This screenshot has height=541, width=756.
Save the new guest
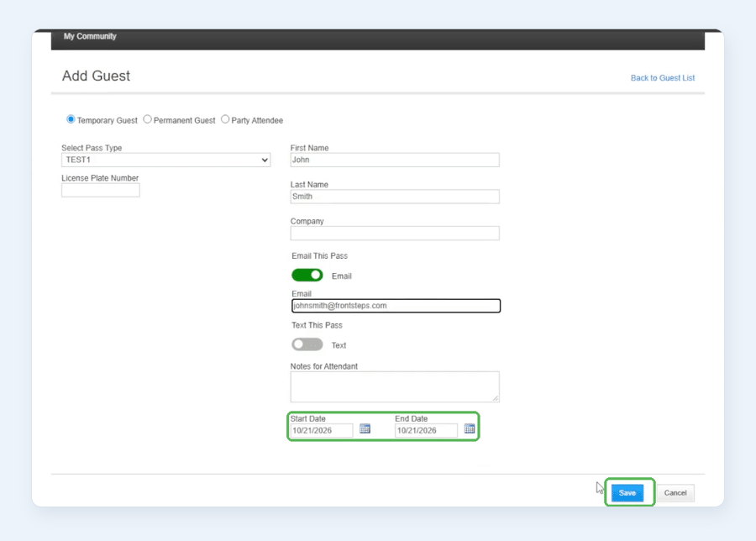627,493
